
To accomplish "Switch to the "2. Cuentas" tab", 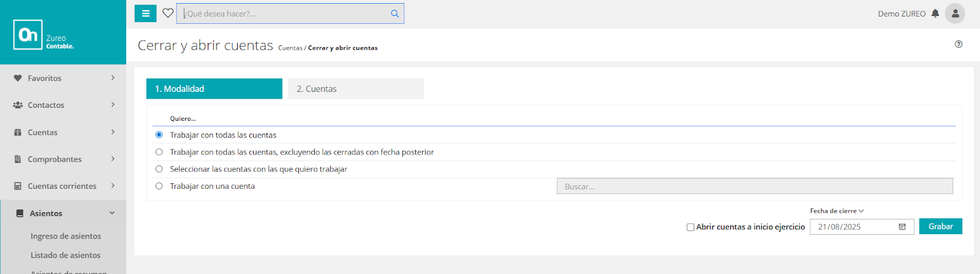I will [355, 89].
